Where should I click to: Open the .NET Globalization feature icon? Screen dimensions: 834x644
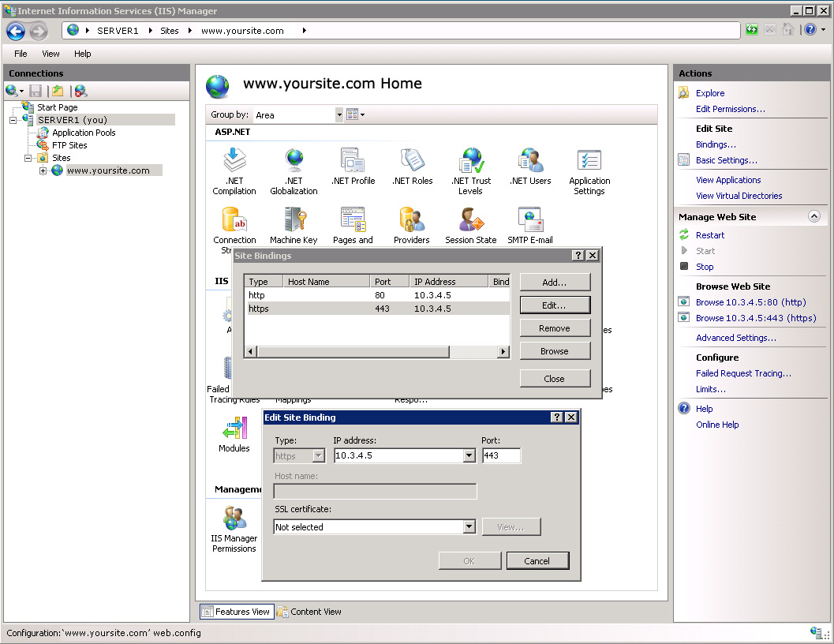[x=294, y=161]
